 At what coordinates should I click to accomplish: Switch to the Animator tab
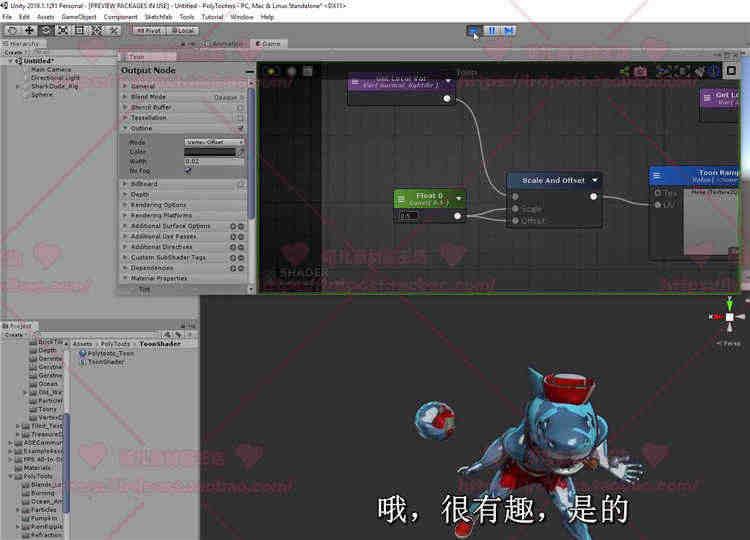[x=224, y=44]
